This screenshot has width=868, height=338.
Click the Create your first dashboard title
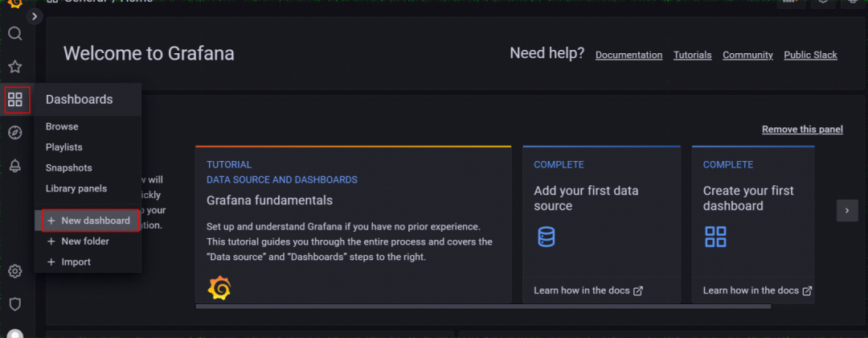[x=748, y=198]
